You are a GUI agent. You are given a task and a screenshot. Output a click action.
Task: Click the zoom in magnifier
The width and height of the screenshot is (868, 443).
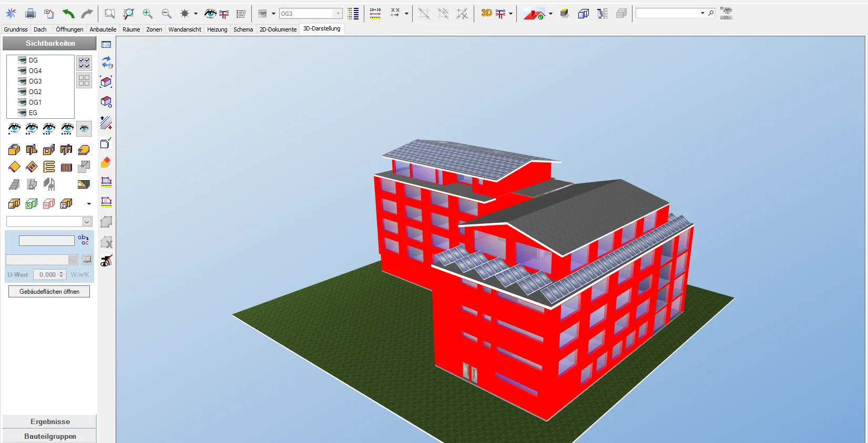(x=148, y=14)
